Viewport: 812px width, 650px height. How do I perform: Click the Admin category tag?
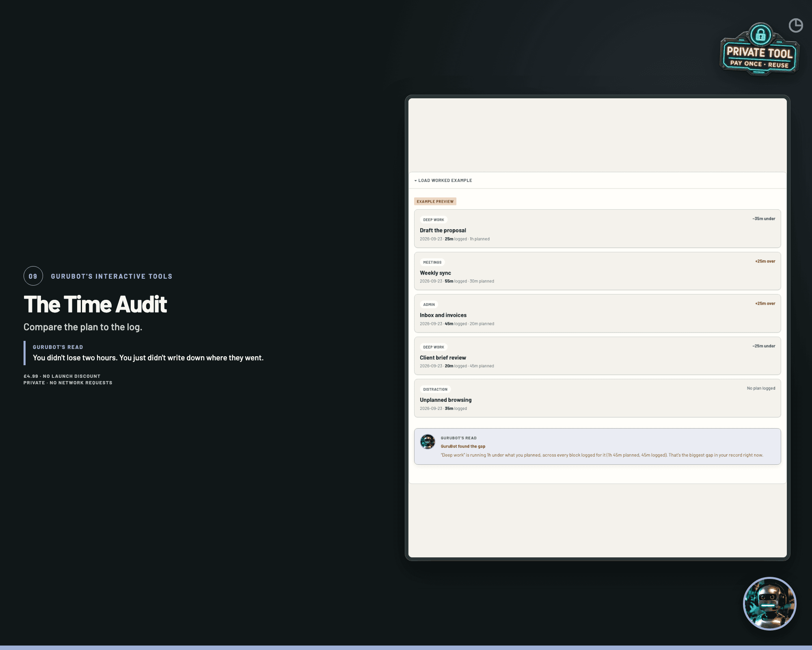(x=429, y=305)
